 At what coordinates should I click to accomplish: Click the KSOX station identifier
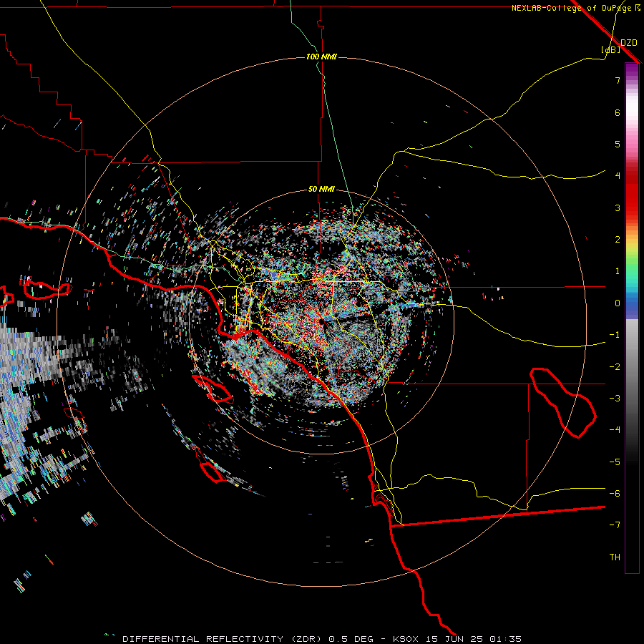point(406,639)
